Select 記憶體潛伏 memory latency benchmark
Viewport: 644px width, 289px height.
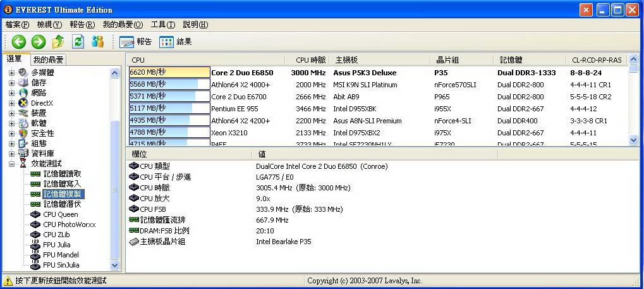coord(63,204)
